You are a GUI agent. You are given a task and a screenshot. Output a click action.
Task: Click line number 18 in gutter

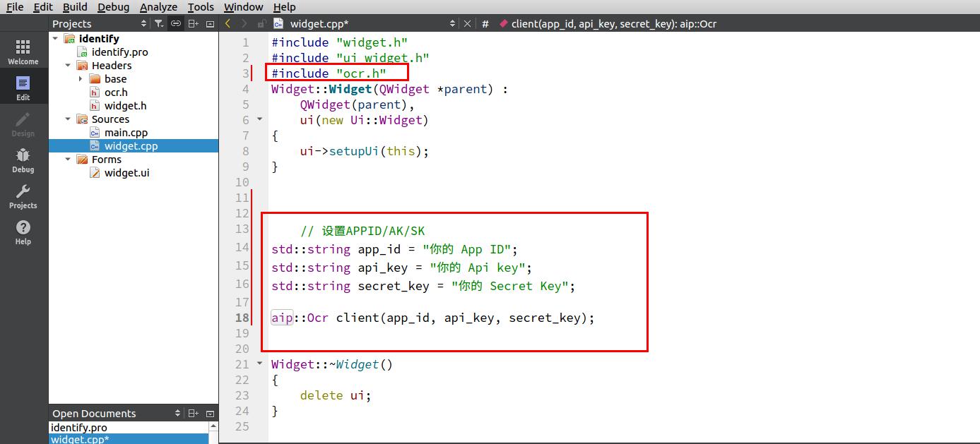tap(242, 318)
